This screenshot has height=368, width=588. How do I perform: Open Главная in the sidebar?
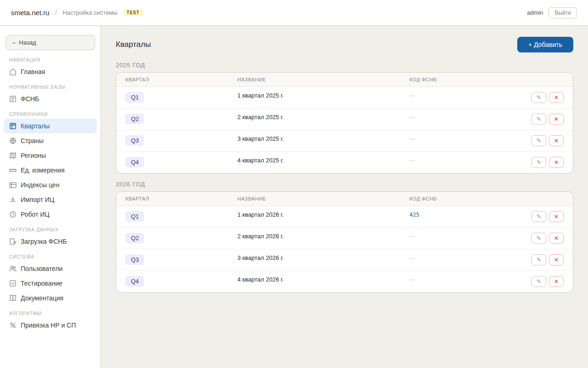coord(33,72)
